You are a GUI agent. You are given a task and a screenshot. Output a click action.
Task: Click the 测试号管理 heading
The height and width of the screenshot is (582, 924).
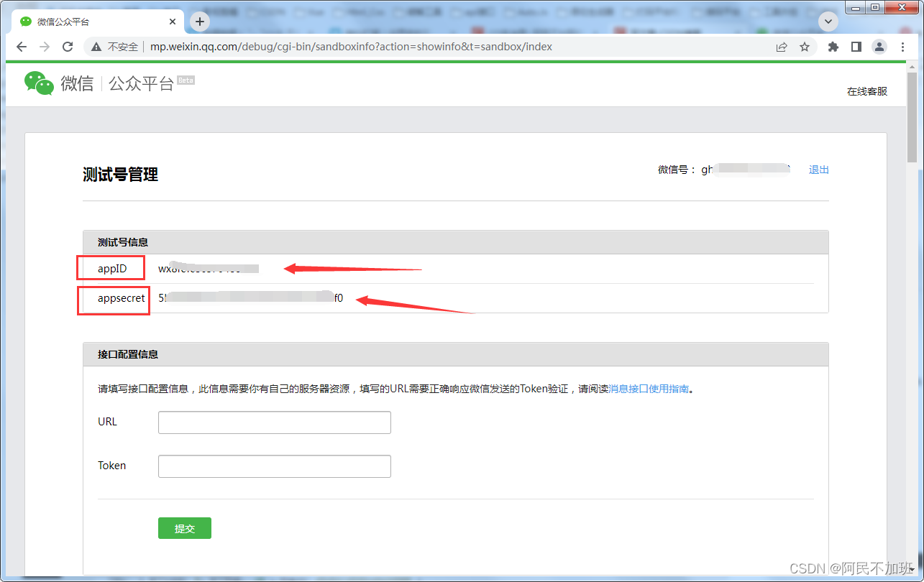[120, 175]
